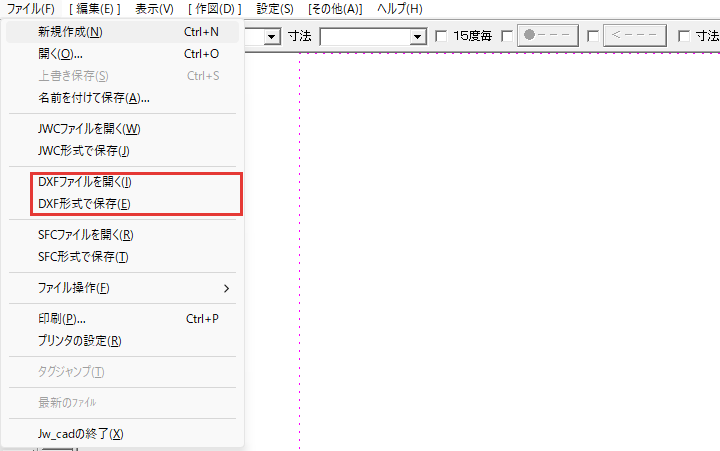
Task: Choose Jw_cadの終了(X) to exit
Action: pos(123,434)
